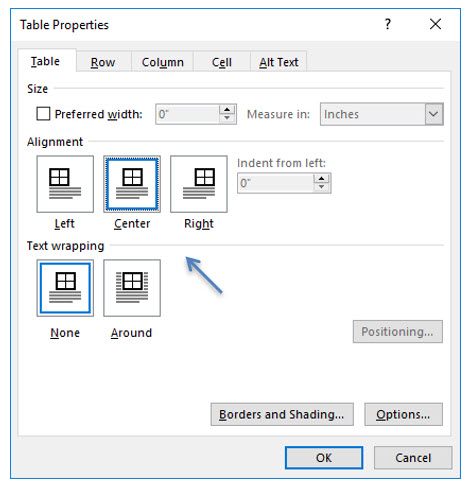
Task: Enable the Preferred width checkbox
Action: point(43,114)
